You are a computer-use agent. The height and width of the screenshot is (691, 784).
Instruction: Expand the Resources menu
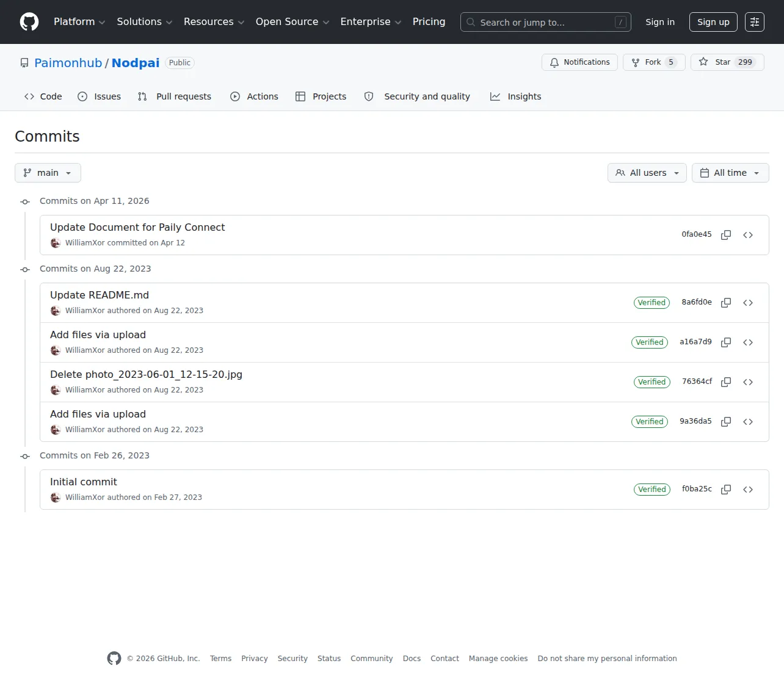[214, 22]
